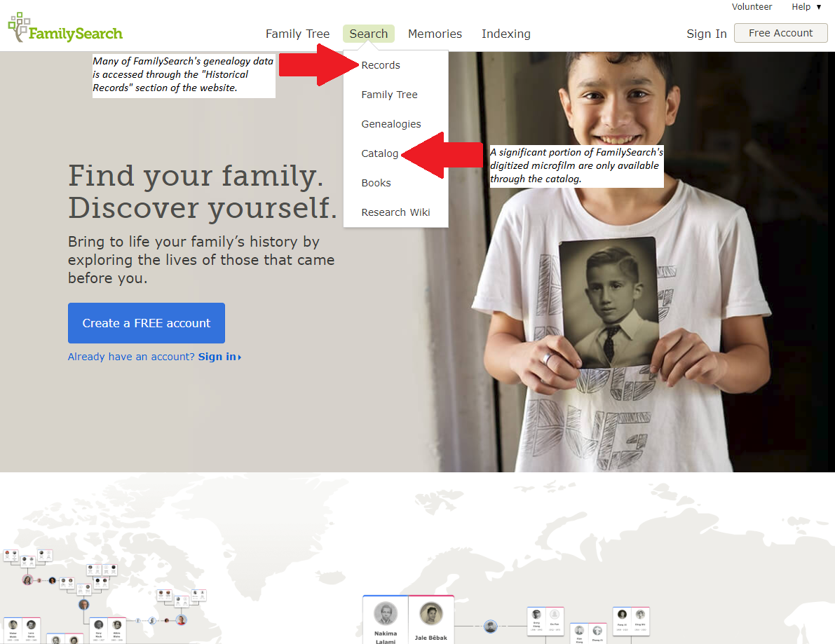Choose Genealogies from the Search dropdown
Image resolution: width=835 pixels, height=644 pixels.
pyautogui.click(x=391, y=124)
